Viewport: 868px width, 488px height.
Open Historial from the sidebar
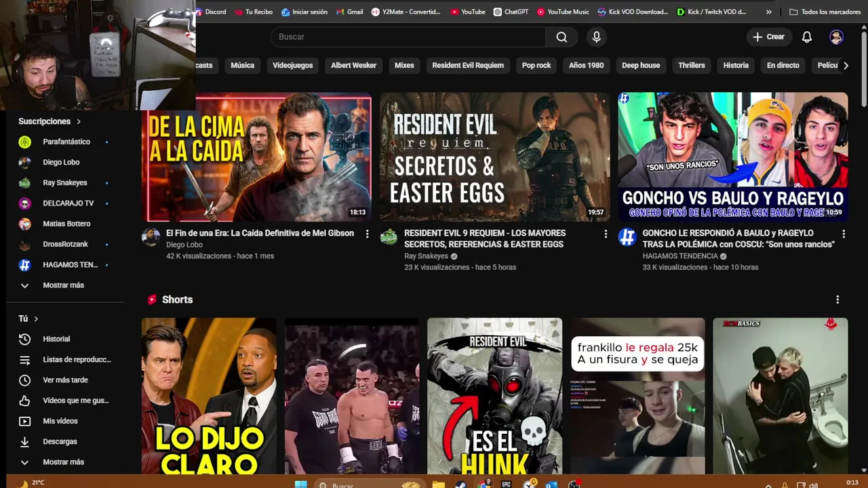(56, 339)
